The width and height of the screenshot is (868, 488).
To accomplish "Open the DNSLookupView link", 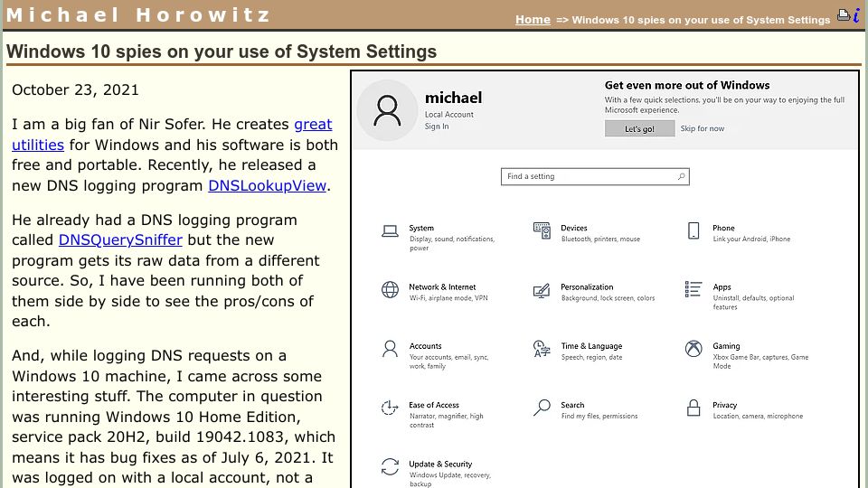I will tap(268, 185).
